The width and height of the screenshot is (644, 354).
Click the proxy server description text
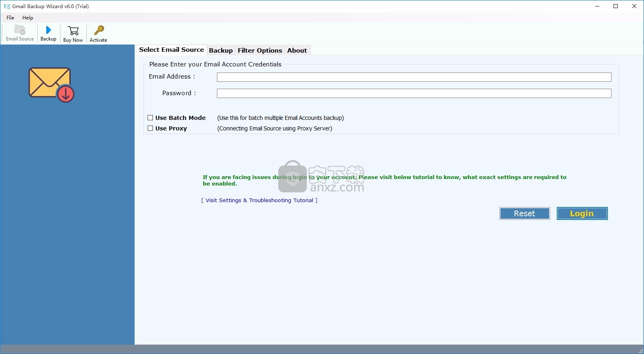point(275,128)
